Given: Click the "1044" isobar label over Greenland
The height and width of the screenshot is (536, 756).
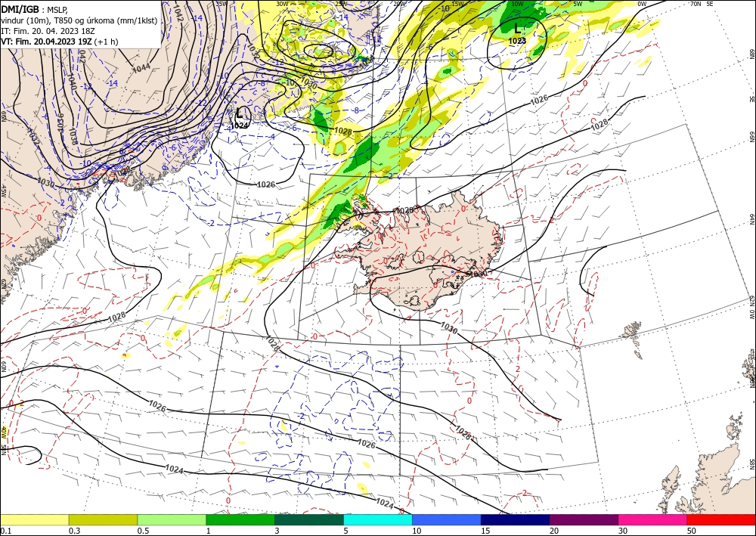Looking at the screenshot, I should pyautogui.click(x=141, y=69).
